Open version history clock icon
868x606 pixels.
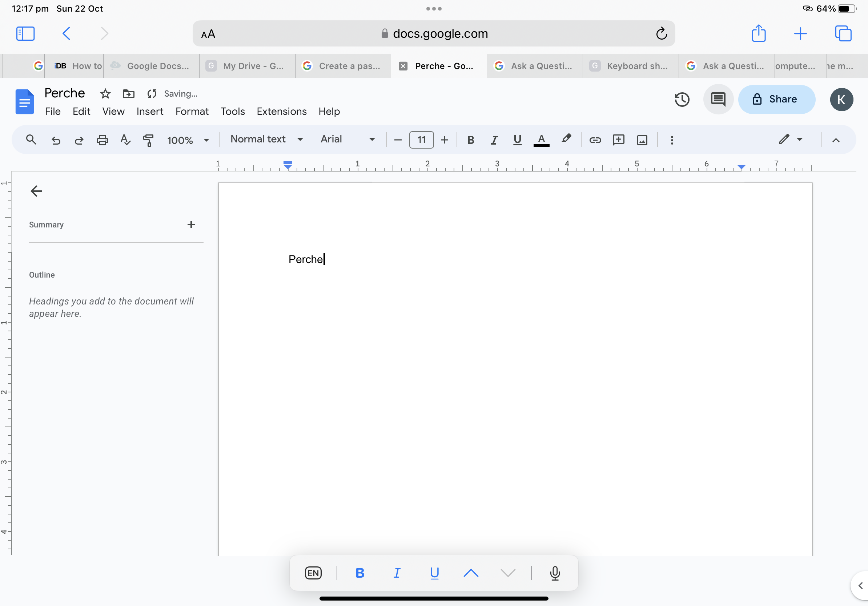point(682,99)
